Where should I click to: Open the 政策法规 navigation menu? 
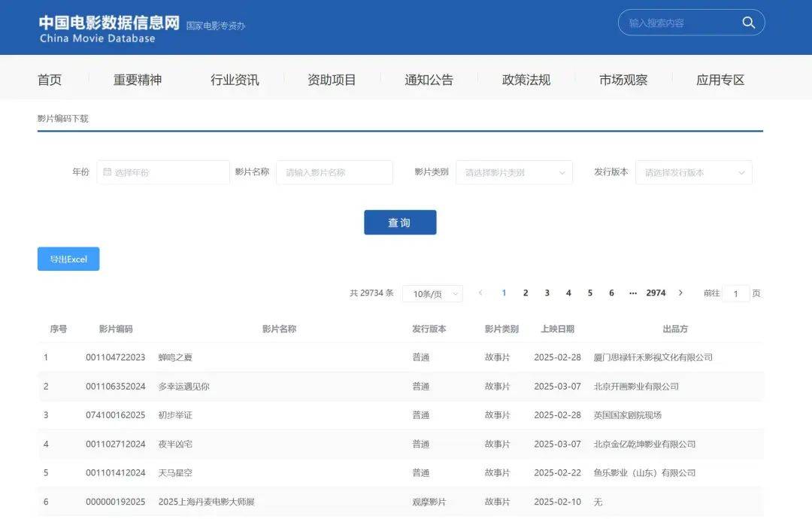[526, 79]
